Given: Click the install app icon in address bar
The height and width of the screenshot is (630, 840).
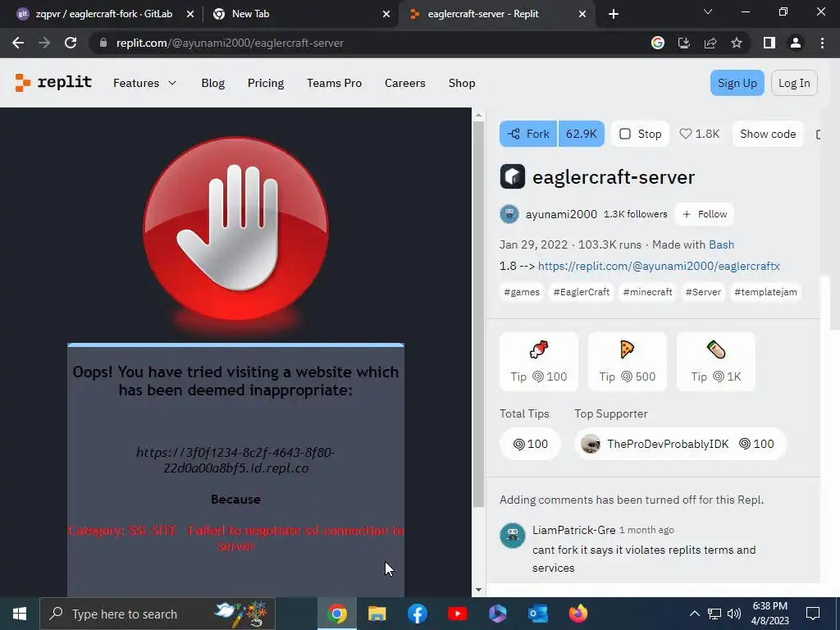Looking at the screenshot, I should pyautogui.click(x=684, y=43).
